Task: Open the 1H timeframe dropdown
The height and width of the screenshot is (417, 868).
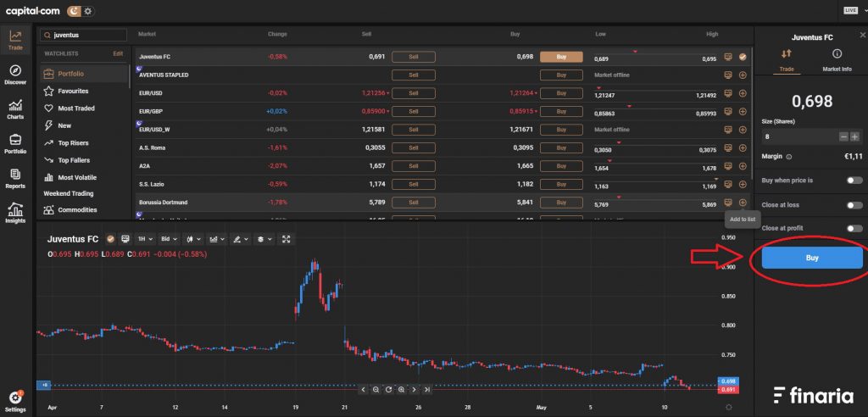Action: (x=144, y=239)
